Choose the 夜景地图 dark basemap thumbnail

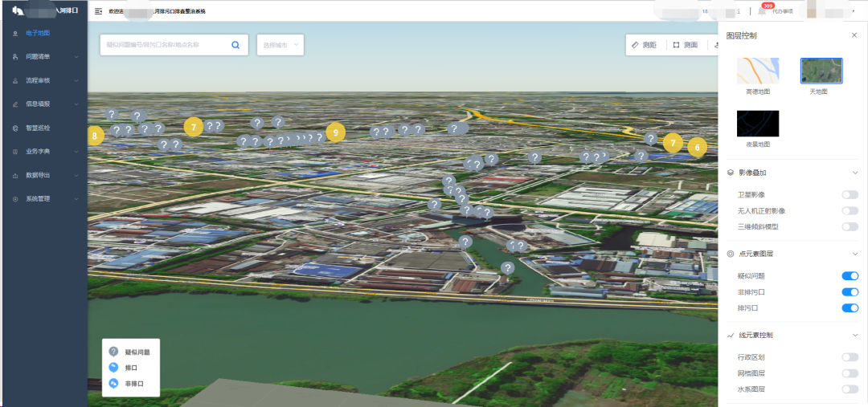758,124
